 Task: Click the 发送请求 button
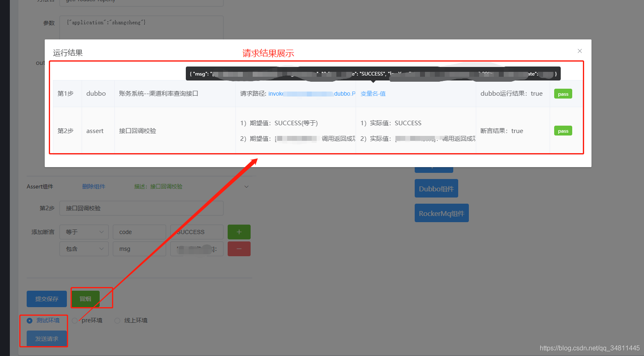47,339
